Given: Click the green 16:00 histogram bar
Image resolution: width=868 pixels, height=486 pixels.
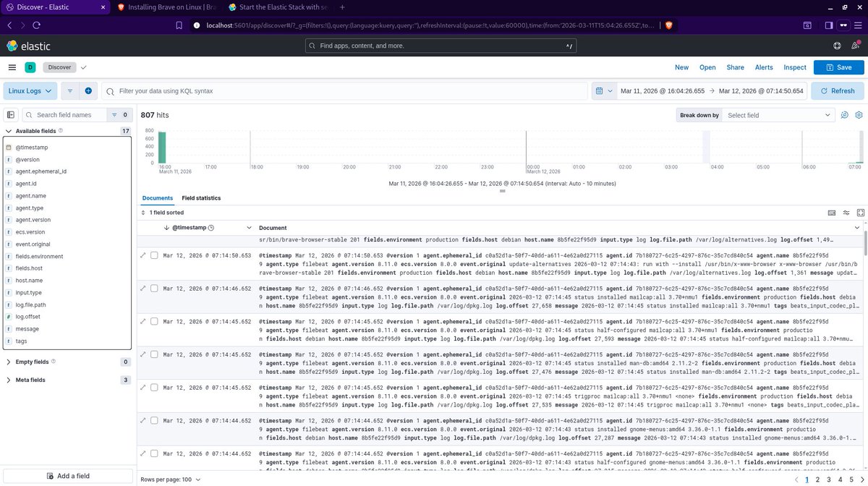Looking at the screenshot, I should 162,148.
